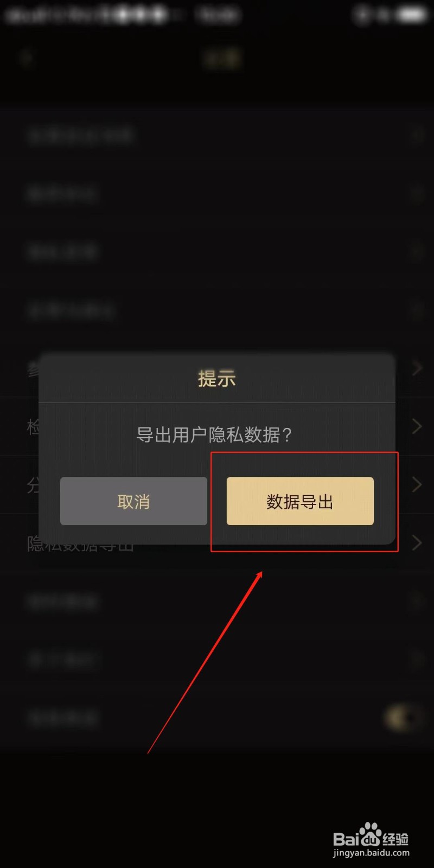Tap the battery icon in status bar
This screenshot has width=434, height=868.
click(x=413, y=15)
